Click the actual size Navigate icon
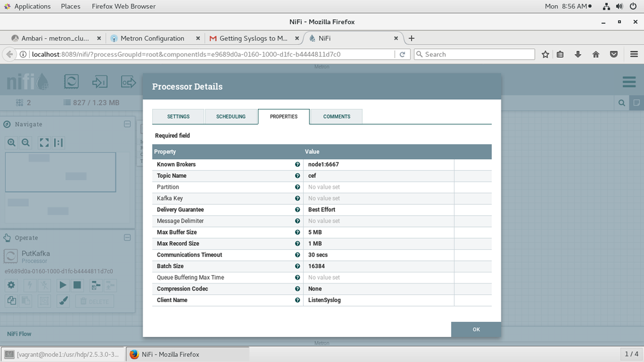Viewport: 644px width, 362px height. 58,142
